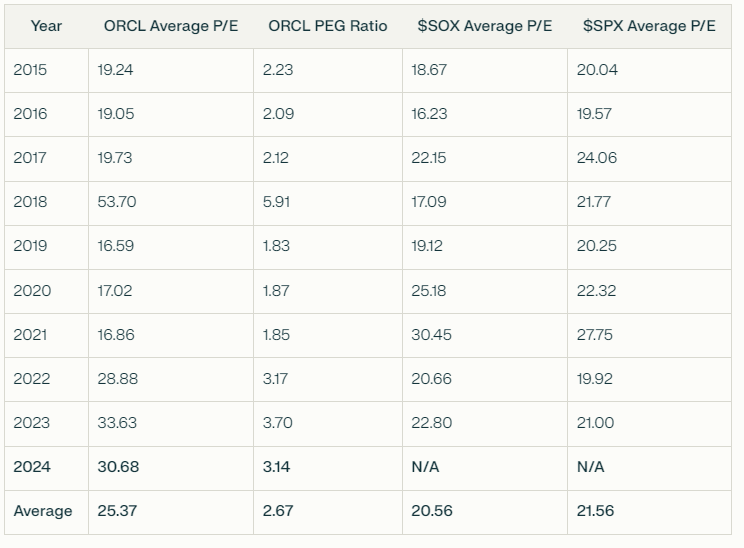Click the average $SPX P/E value 21.56
744x548 pixels.
597,511
